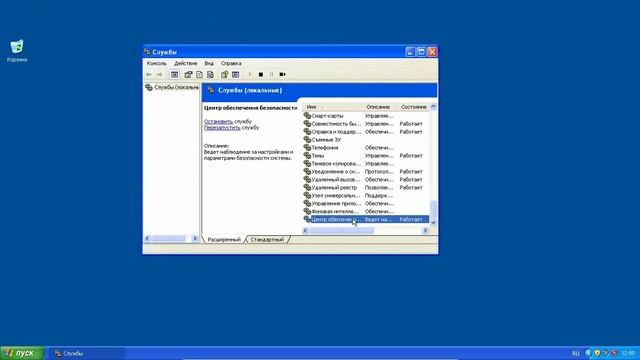Toggle the console tree show/hide toolbar icon
This screenshot has height=360, width=640.
(x=174, y=74)
